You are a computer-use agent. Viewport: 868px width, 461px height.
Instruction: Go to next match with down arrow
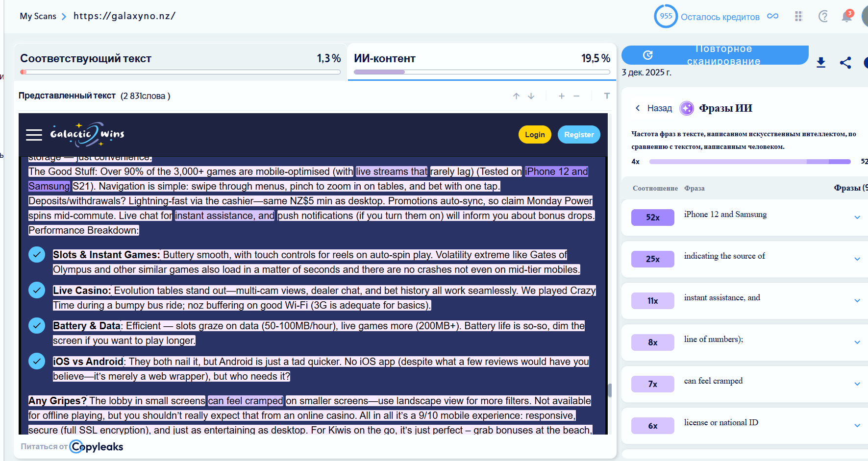click(x=531, y=96)
